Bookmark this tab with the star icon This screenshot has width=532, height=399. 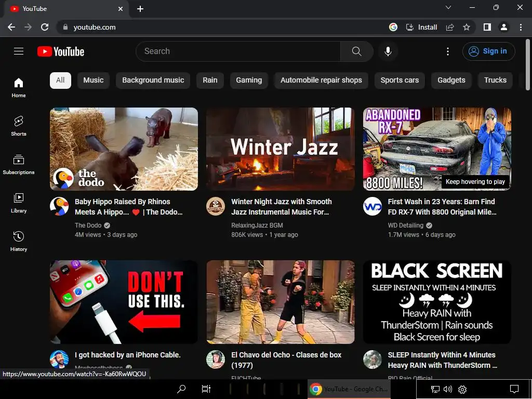467,27
